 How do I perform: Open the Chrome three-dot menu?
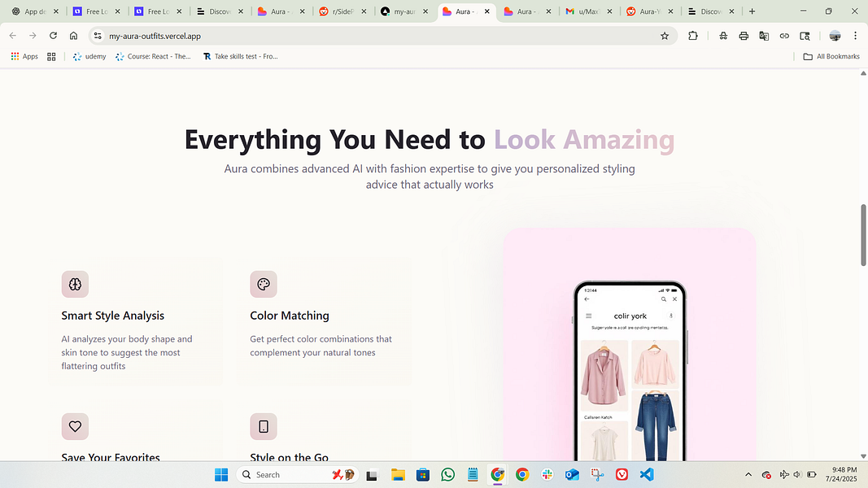[x=855, y=36]
